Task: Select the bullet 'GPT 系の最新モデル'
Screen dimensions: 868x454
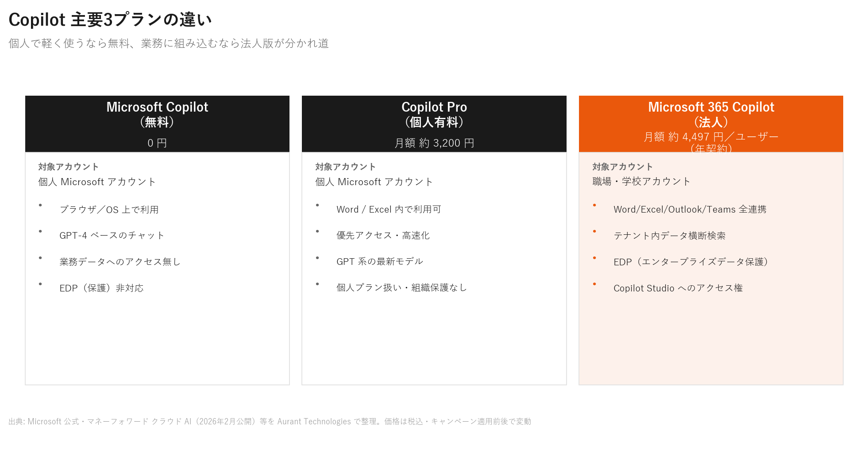Action: click(380, 261)
